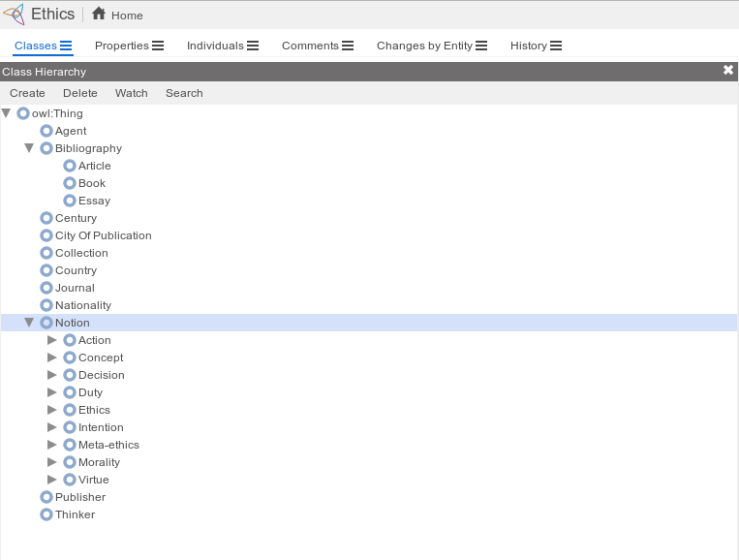The width and height of the screenshot is (739, 560).
Task: Click the City Of Publication circle icon
Action: pyautogui.click(x=46, y=235)
